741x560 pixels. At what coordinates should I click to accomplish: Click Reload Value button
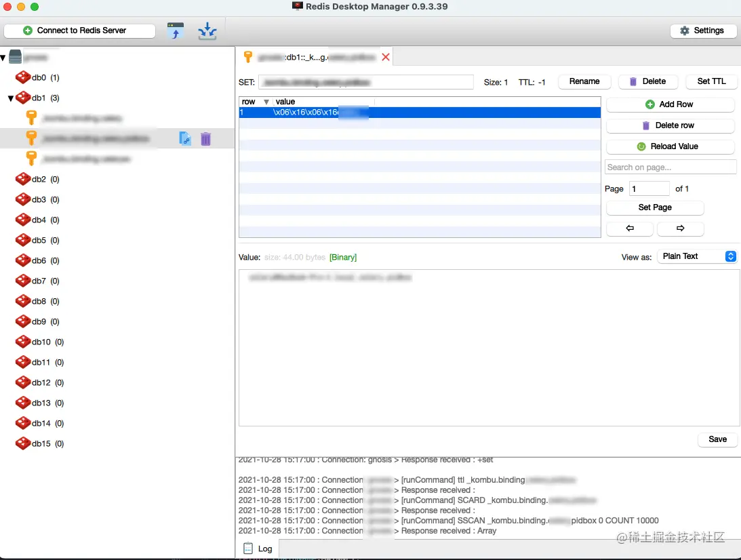pos(670,146)
